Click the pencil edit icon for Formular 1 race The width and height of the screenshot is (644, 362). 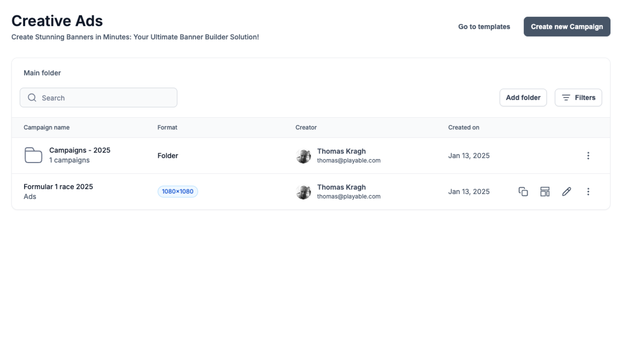click(566, 192)
